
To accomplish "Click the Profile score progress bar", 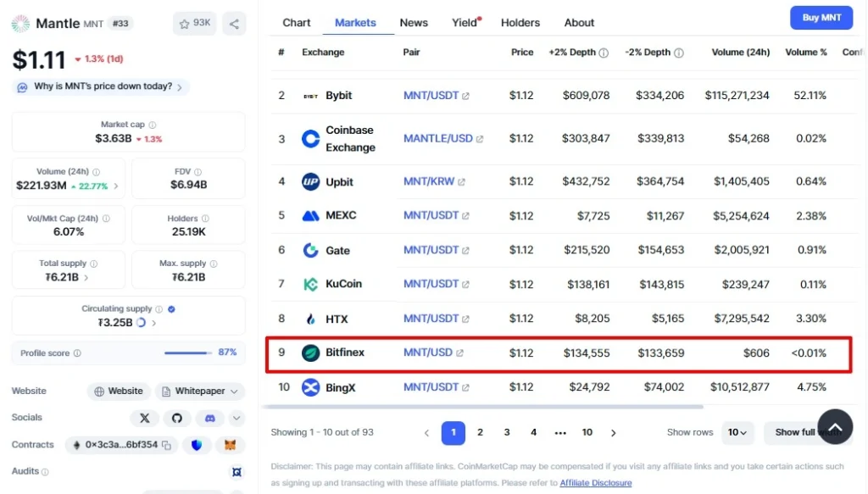I will [x=188, y=353].
